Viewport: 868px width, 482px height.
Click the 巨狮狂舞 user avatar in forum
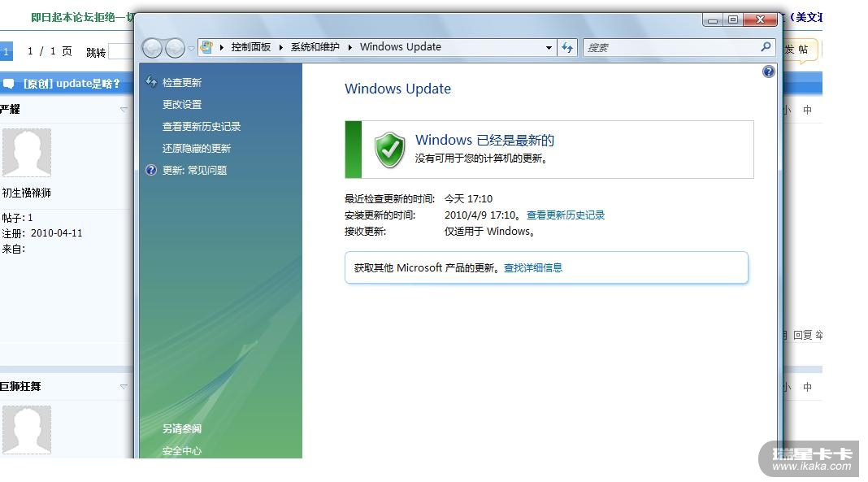point(27,429)
